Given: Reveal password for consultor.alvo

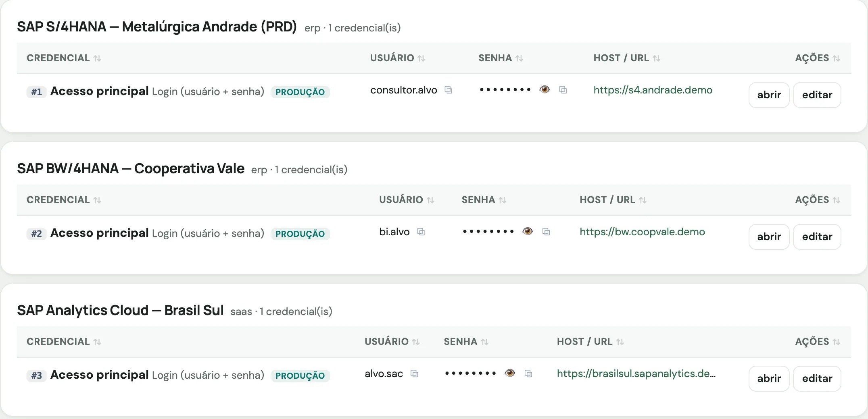Looking at the screenshot, I should pos(545,89).
